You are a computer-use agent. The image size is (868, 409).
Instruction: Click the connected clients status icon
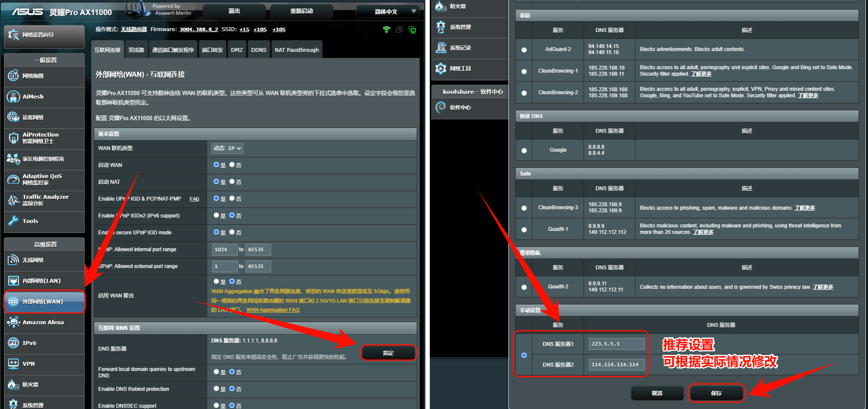point(399,29)
